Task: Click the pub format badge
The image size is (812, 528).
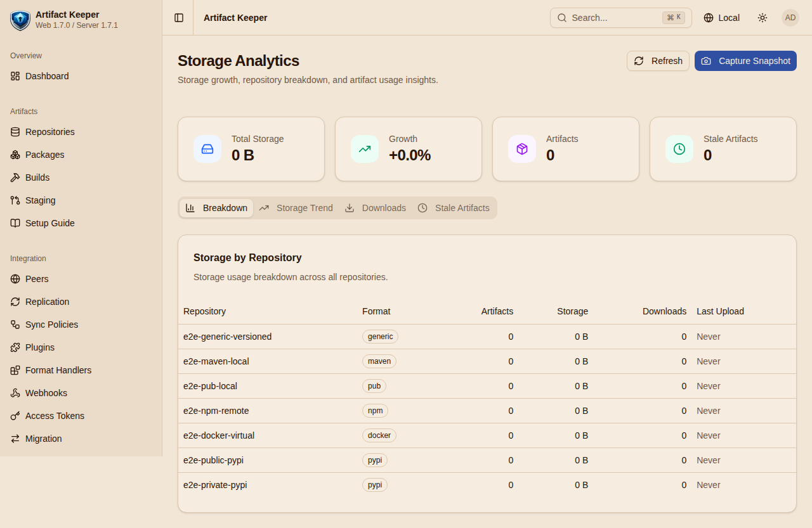Action: [374, 386]
